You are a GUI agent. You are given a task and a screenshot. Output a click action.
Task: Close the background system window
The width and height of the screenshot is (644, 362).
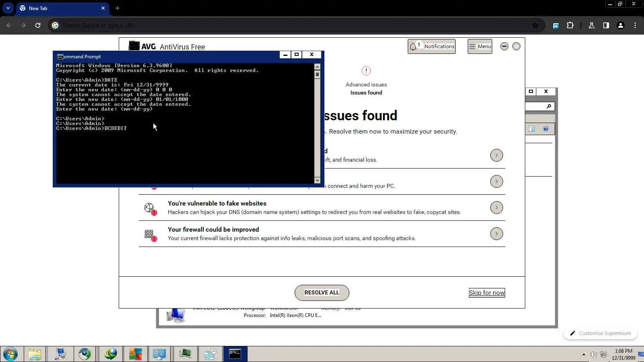(546, 91)
